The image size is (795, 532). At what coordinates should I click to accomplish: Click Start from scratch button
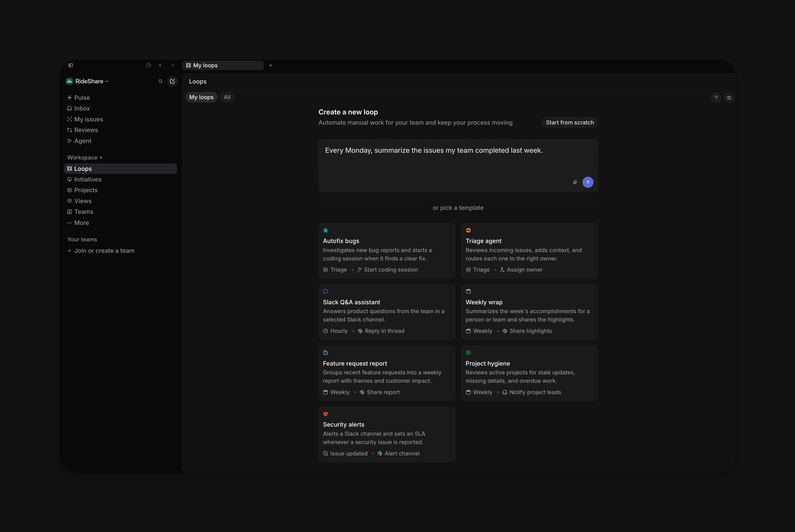click(570, 123)
